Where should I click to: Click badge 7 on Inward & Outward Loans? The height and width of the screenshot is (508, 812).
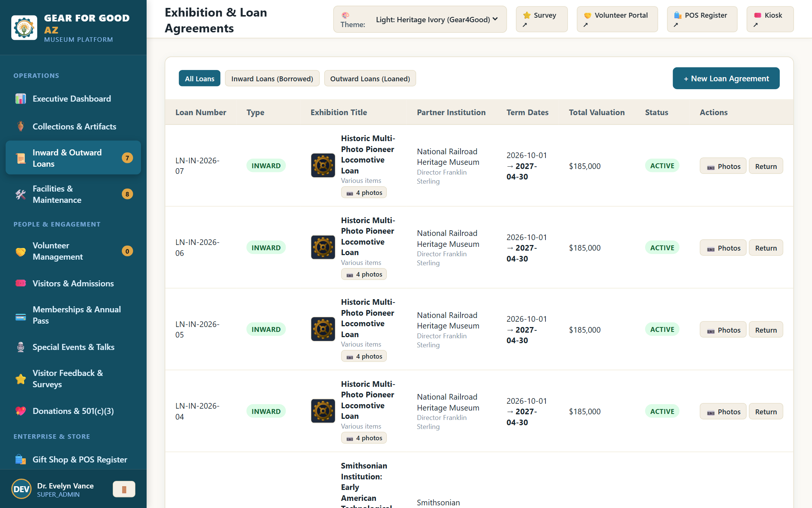(127, 158)
